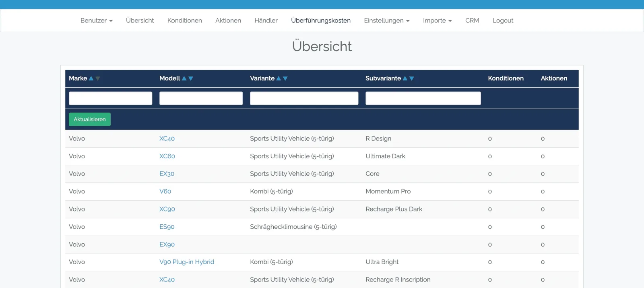Open the EX30 model link

(167, 174)
